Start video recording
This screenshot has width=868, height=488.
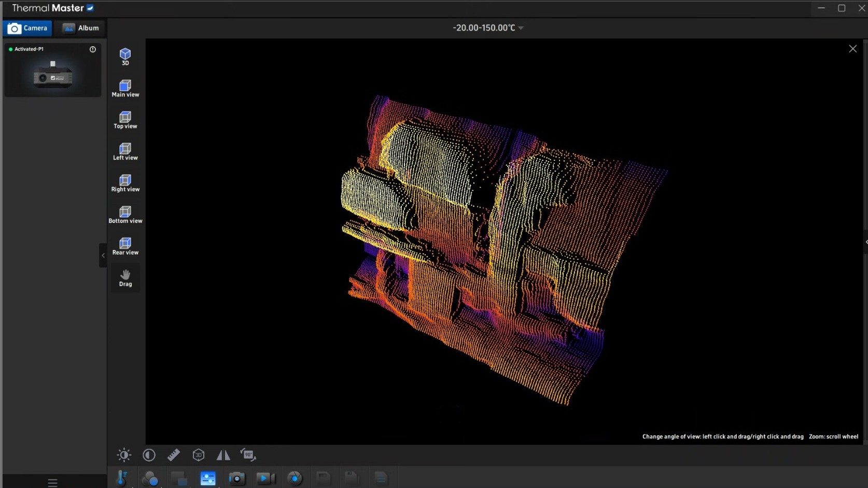point(265,478)
